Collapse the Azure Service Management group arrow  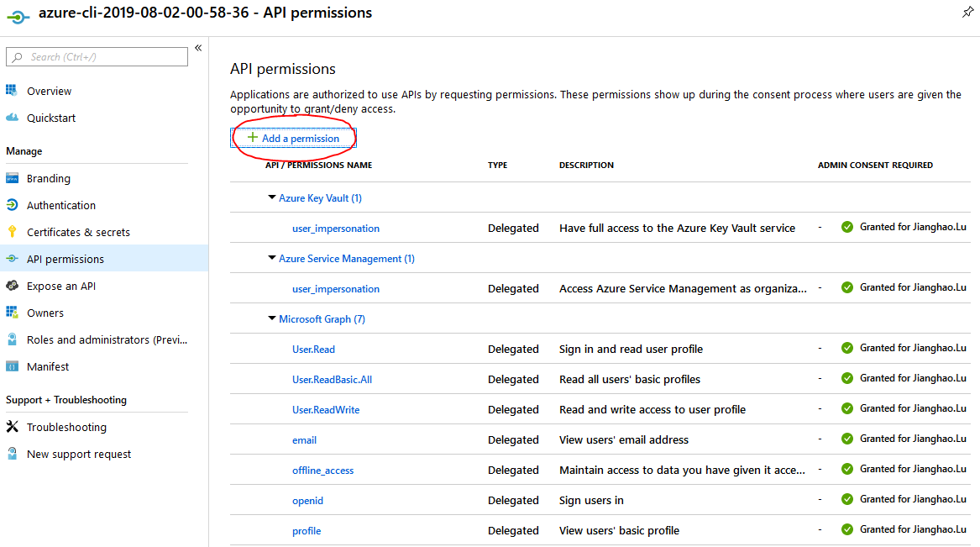click(x=271, y=258)
